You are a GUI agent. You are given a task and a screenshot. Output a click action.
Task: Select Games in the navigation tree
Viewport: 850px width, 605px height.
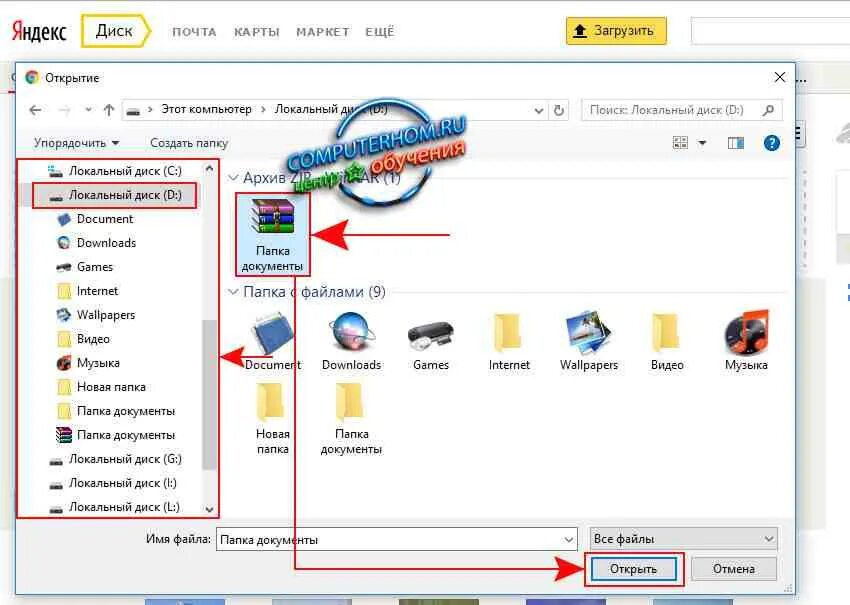click(x=85, y=267)
